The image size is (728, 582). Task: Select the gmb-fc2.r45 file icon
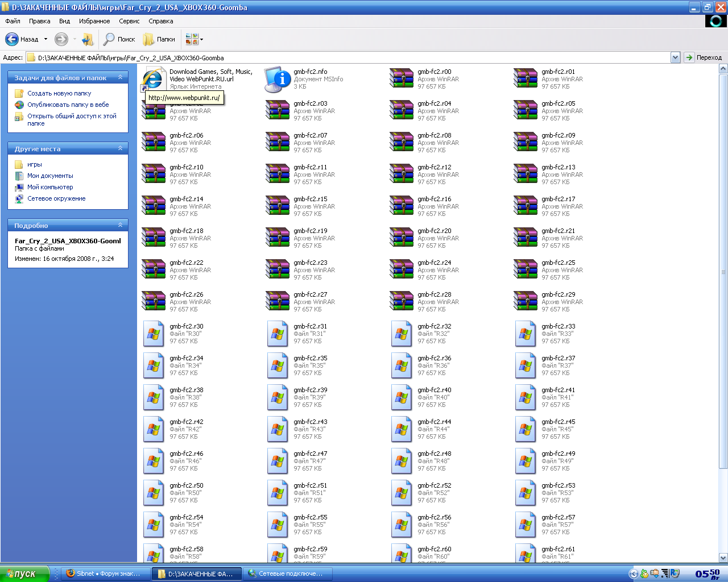526,430
